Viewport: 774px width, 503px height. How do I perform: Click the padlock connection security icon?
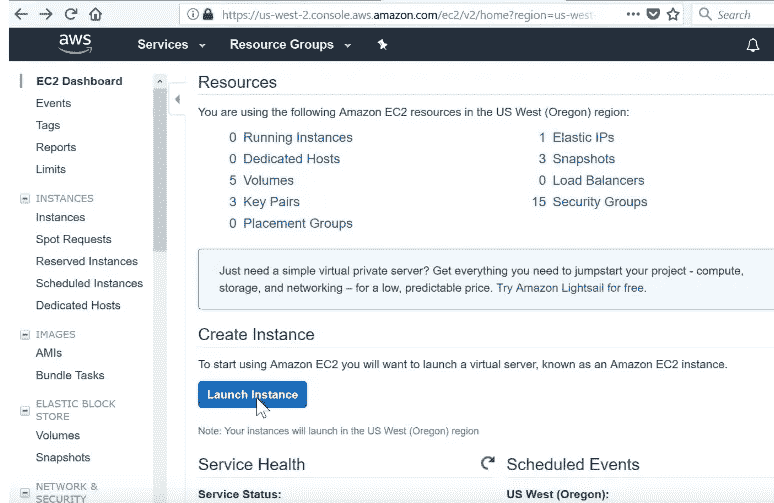(208, 14)
